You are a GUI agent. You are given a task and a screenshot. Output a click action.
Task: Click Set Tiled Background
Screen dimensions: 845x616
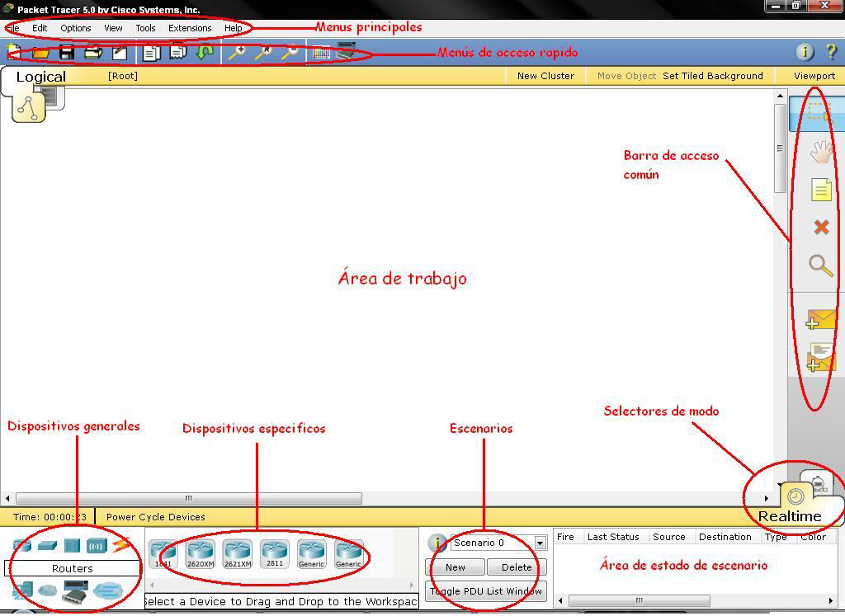point(715,75)
